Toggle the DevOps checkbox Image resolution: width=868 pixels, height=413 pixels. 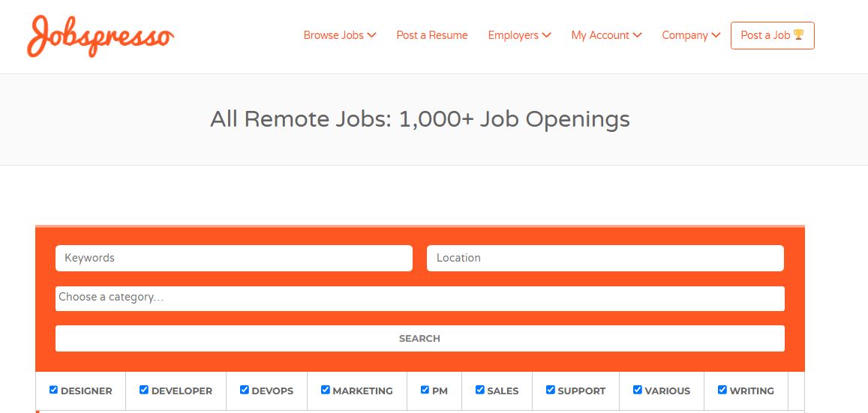click(244, 390)
